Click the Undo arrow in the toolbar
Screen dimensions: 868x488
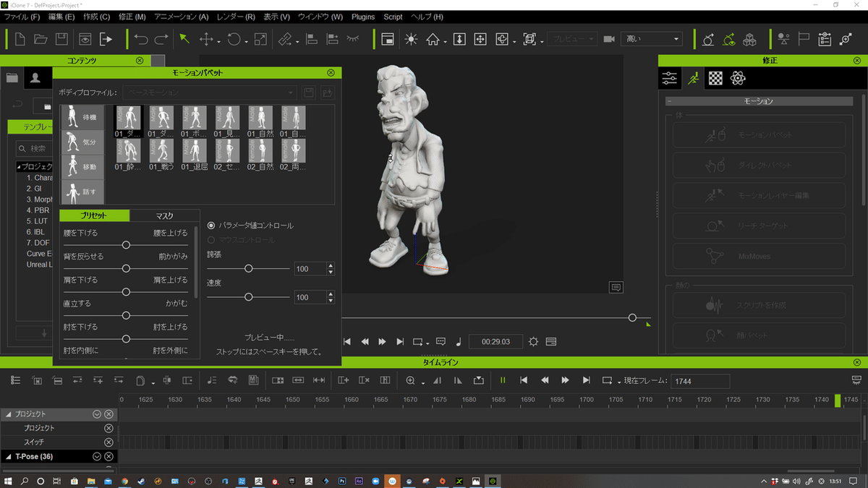[x=142, y=39]
